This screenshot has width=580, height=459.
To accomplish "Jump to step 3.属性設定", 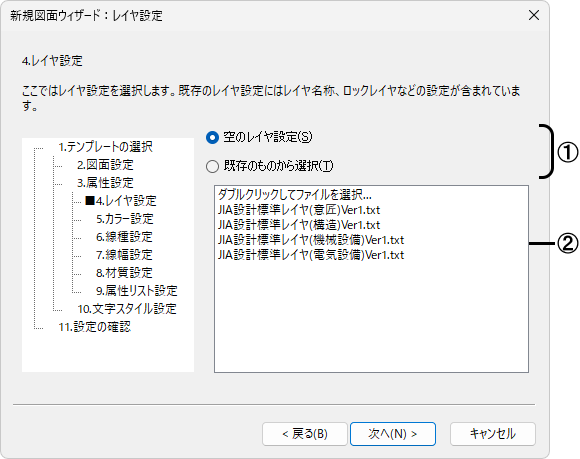I will click(x=105, y=183).
